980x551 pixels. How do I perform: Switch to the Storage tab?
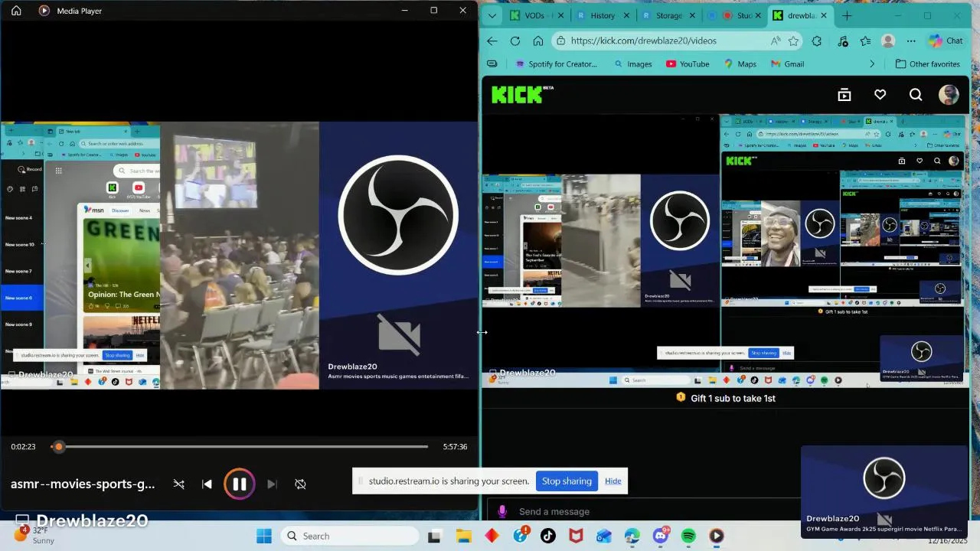(668, 15)
